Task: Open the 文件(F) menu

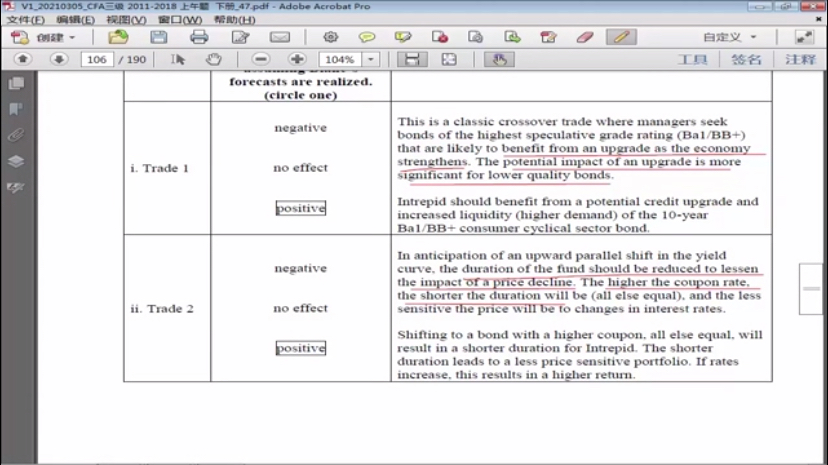Action: pyautogui.click(x=25, y=19)
